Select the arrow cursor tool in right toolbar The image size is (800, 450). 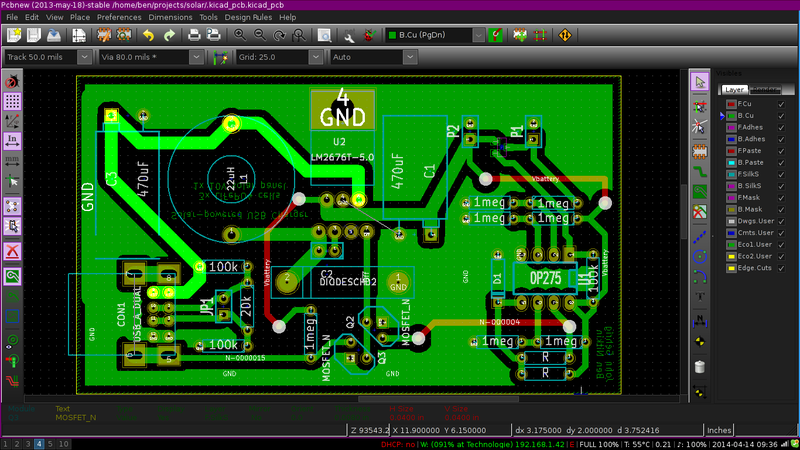coord(700,81)
